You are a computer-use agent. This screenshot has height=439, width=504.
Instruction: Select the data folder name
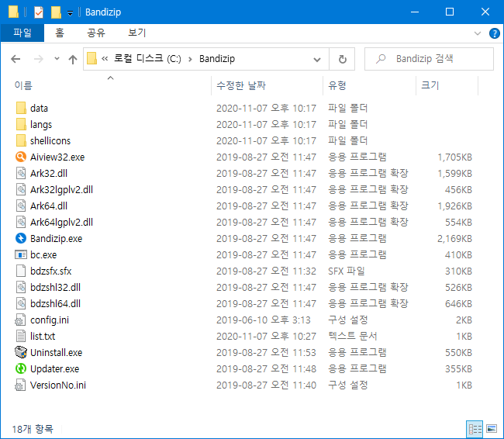point(40,109)
